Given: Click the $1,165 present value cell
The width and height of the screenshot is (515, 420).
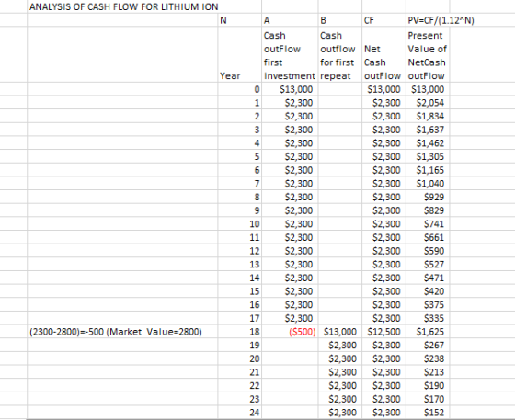Looking at the screenshot, I should pyautogui.click(x=428, y=170).
